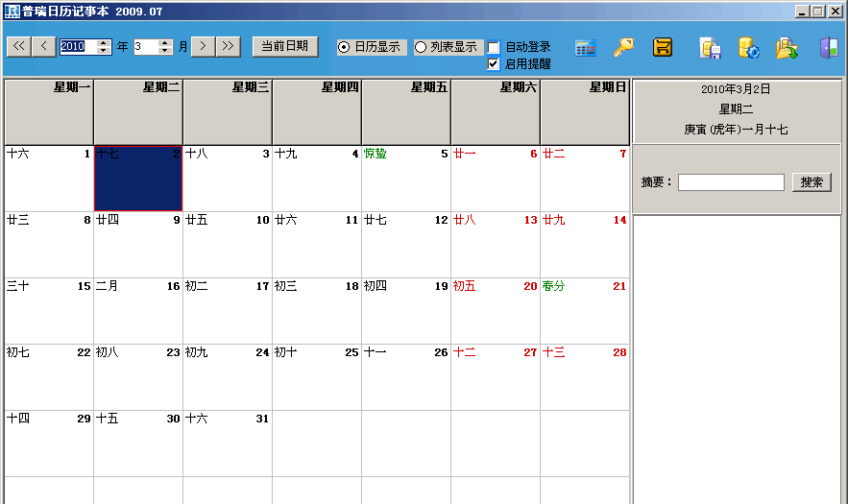Go to next month with > button
The height and width of the screenshot is (504, 848).
[203, 46]
